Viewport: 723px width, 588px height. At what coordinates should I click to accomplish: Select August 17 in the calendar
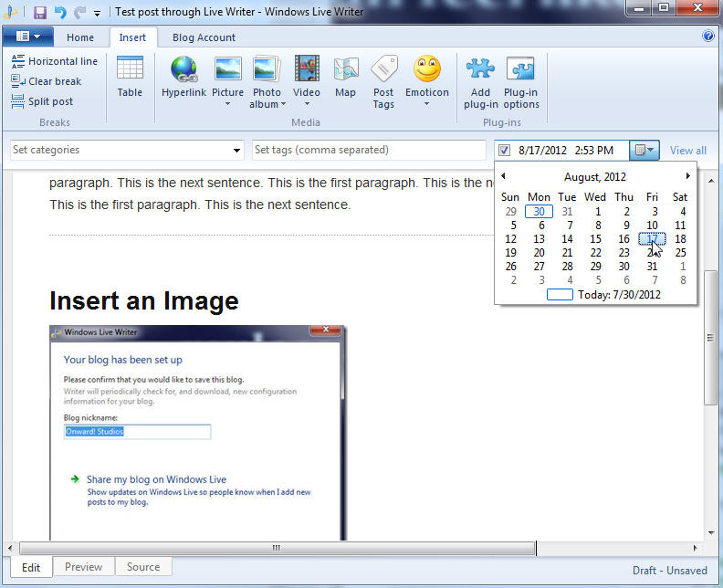click(x=652, y=239)
